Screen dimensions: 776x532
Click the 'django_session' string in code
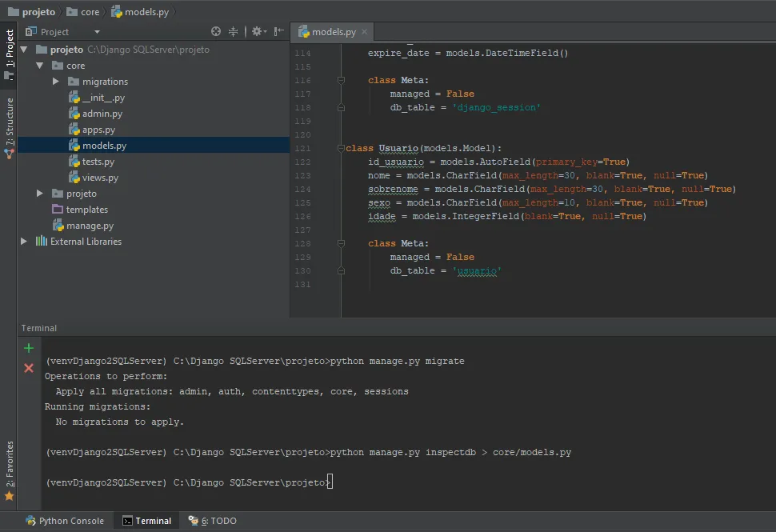point(496,107)
